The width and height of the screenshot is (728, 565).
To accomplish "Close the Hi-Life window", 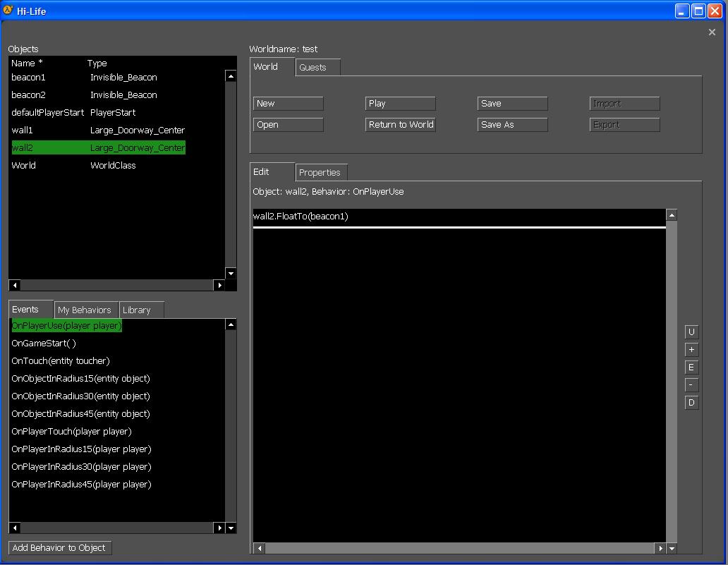I will point(715,11).
